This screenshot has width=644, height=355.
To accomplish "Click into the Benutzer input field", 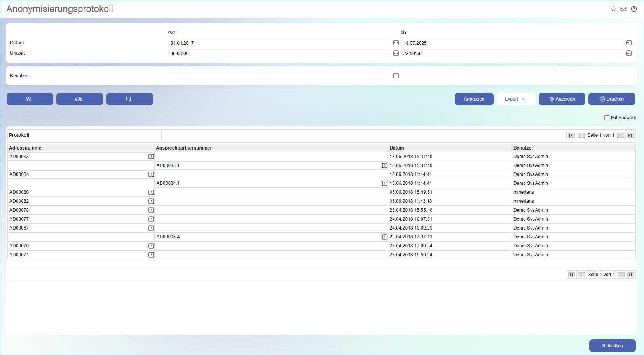I will (279, 76).
